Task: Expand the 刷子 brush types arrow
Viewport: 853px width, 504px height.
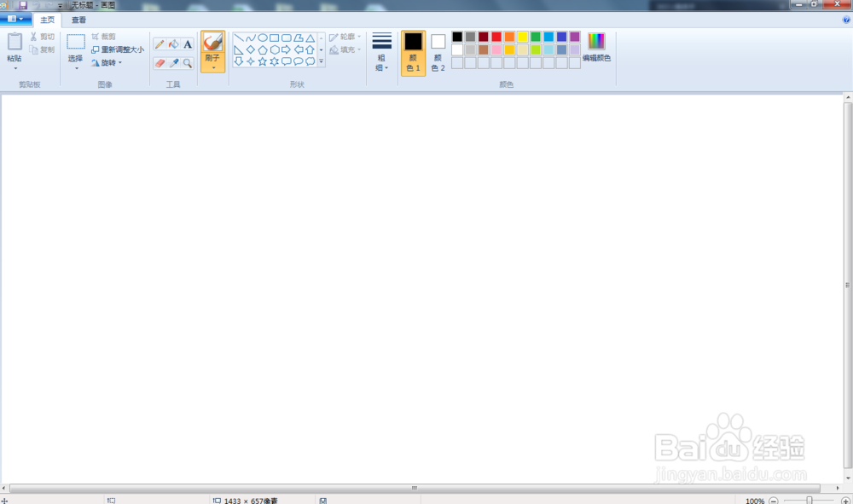Action: tap(213, 67)
